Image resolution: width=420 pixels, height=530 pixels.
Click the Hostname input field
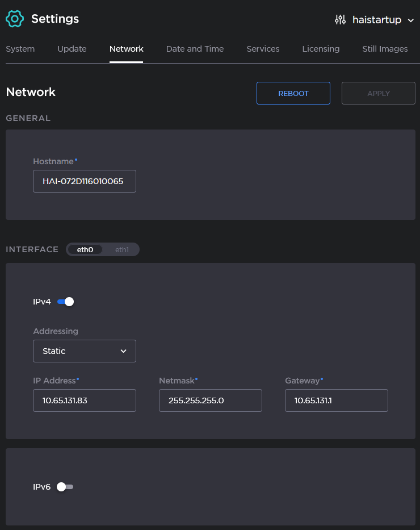click(84, 181)
